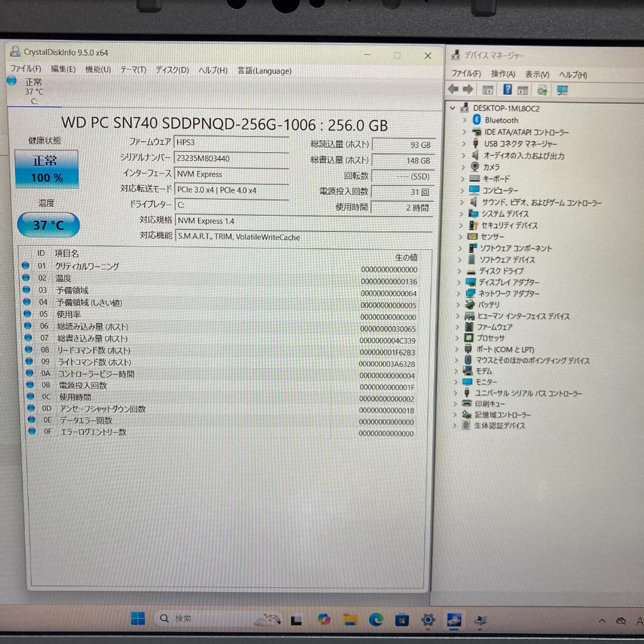Click the 正常 100 % health status button
The image size is (644, 644).
tap(47, 169)
